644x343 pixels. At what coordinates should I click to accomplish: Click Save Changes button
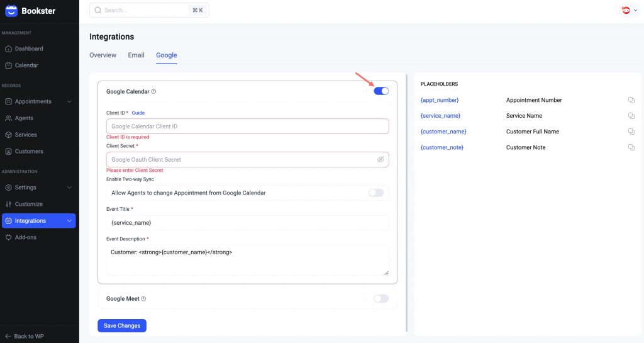(122, 326)
